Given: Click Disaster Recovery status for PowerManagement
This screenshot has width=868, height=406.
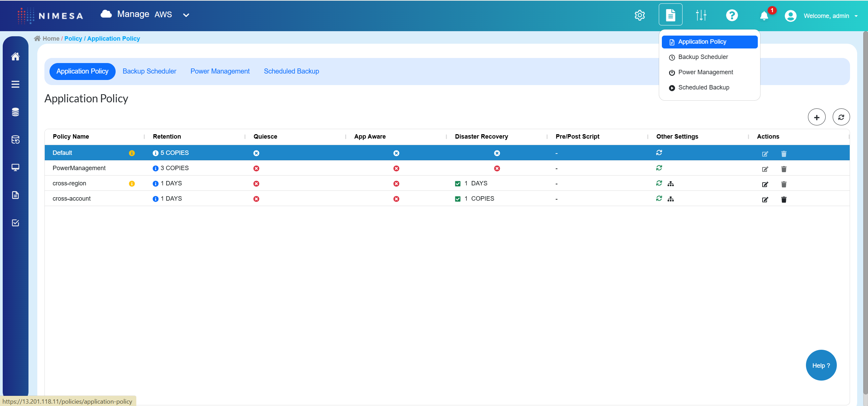Looking at the screenshot, I should (x=497, y=168).
